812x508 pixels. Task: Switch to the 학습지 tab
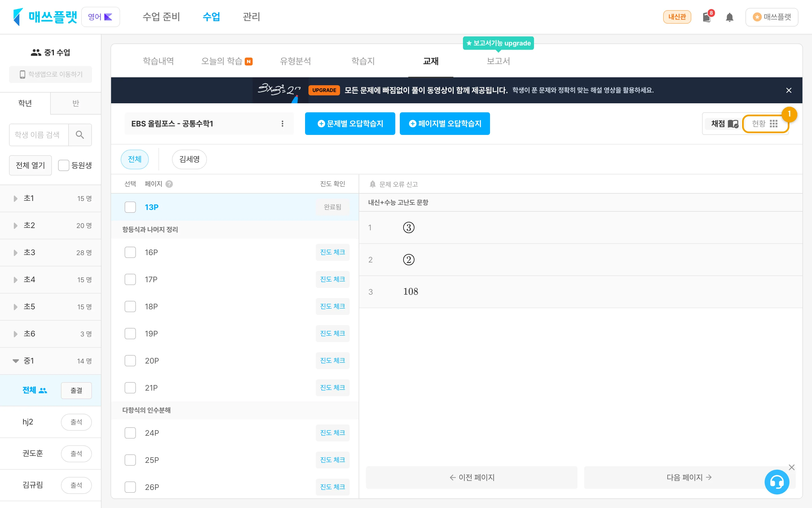tap(363, 61)
